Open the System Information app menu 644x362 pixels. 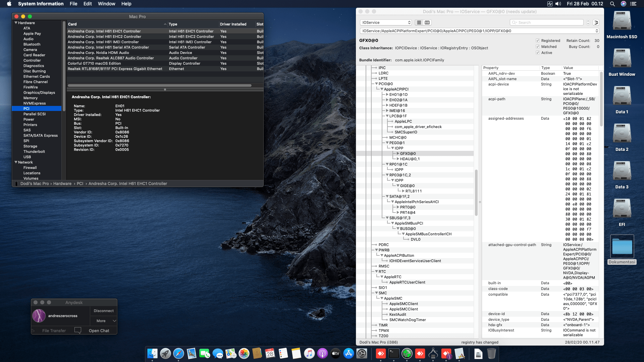click(41, 4)
